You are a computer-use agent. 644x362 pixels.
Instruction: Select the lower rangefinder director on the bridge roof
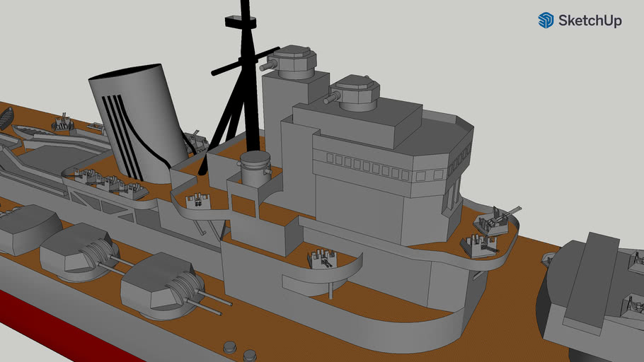tap(356, 93)
